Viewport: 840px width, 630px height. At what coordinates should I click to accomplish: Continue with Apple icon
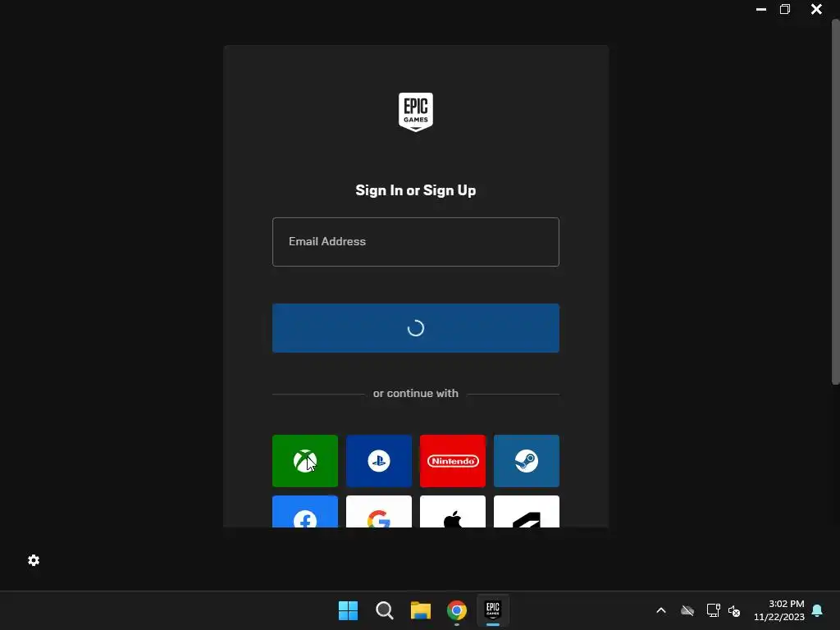[x=453, y=512]
